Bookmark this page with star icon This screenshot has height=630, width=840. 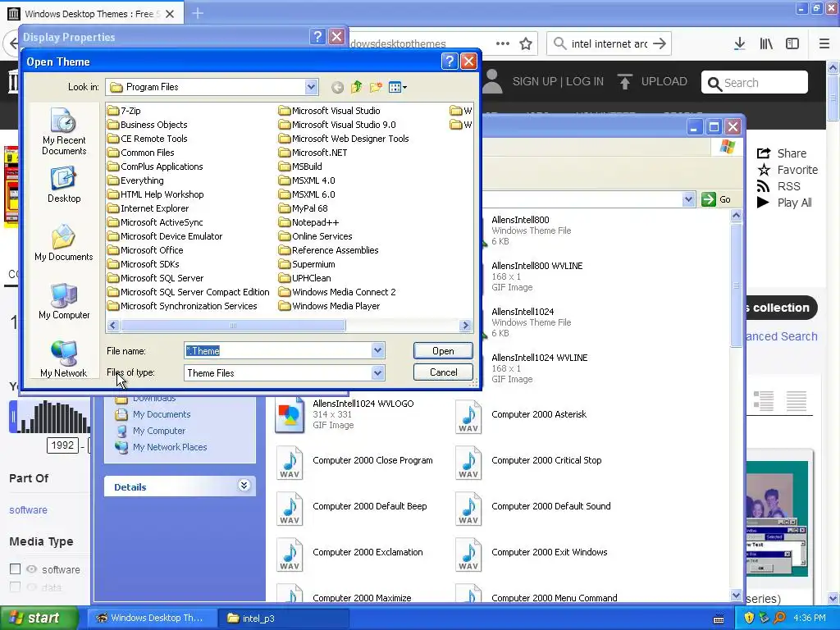pyautogui.click(x=526, y=43)
